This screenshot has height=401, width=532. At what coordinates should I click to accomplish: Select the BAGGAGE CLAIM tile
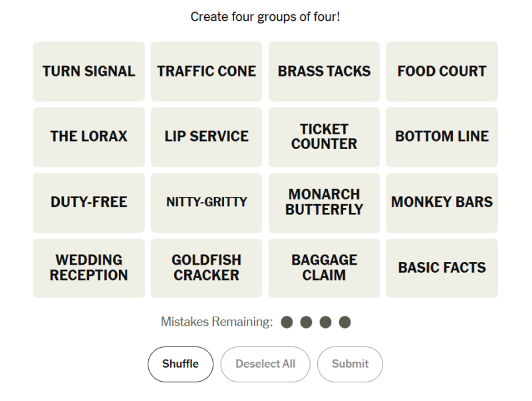point(324,267)
